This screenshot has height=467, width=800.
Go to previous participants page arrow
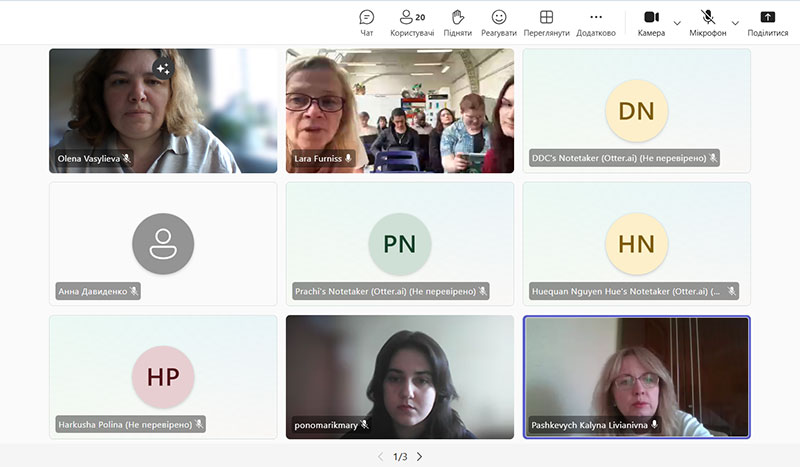(381, 456)
